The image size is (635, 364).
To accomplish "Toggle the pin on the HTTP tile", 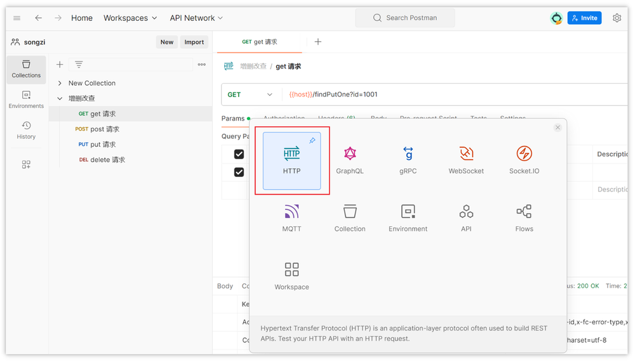I will click(312, 141).
